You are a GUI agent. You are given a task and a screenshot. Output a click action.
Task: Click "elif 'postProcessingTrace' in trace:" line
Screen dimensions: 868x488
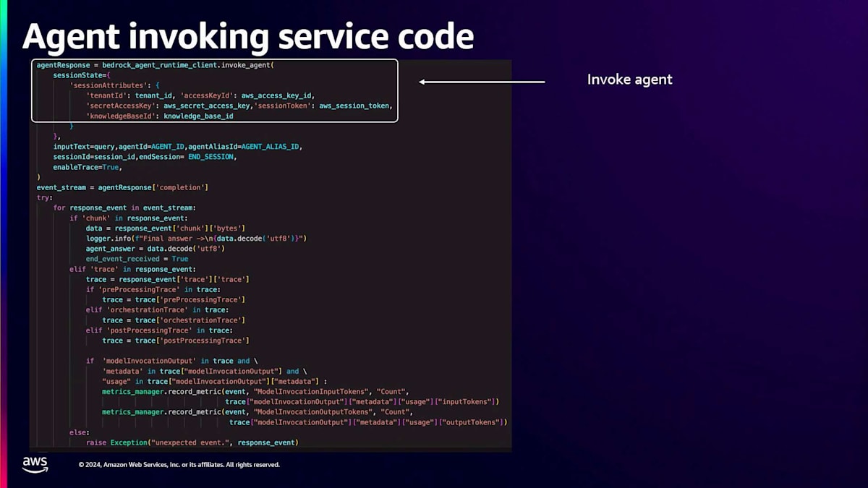coord(160,330)
